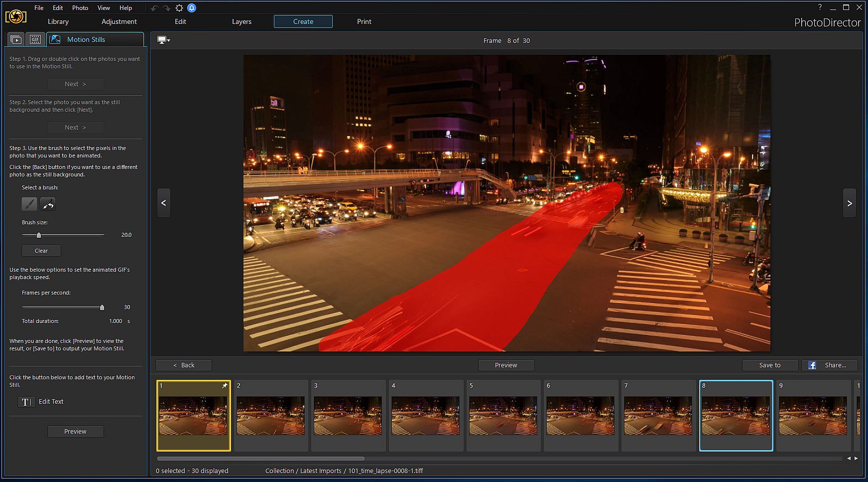Go to the previous frame arrow
868x482 pixels.
point(164,203)
